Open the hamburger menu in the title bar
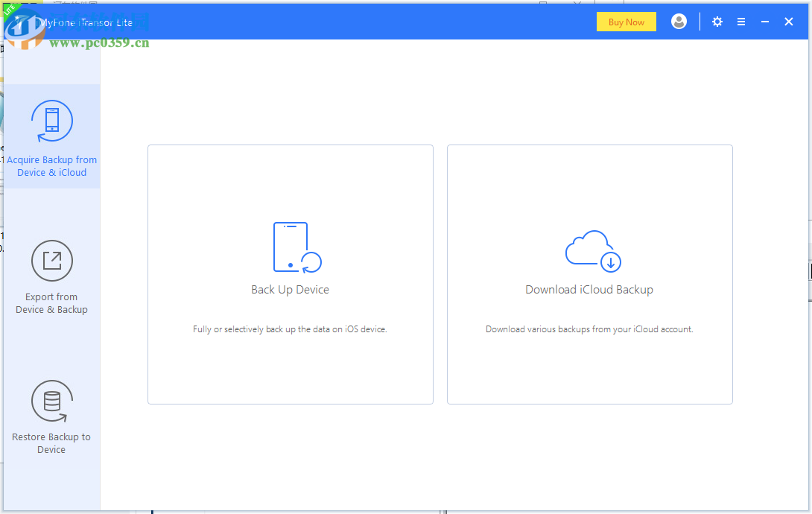The width and height of the screenshot is (812, 514). (741, 22)
